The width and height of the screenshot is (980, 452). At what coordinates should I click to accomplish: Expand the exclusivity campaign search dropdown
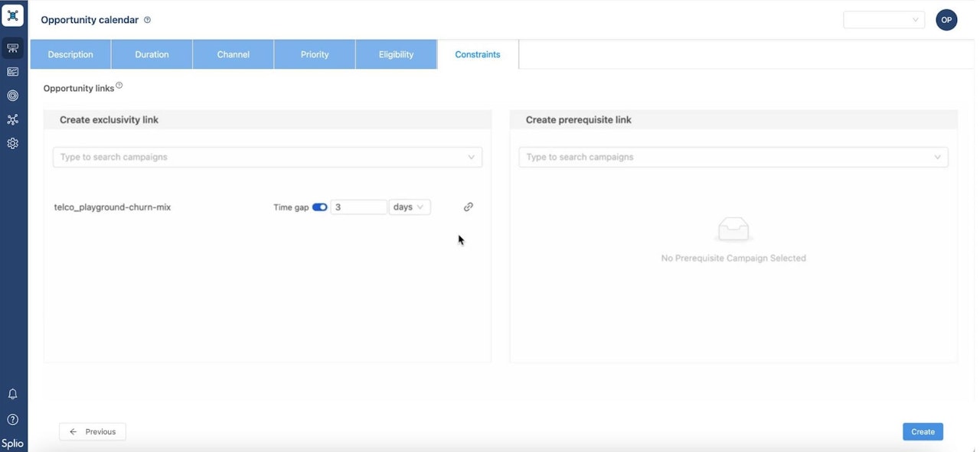pos(267,157)
